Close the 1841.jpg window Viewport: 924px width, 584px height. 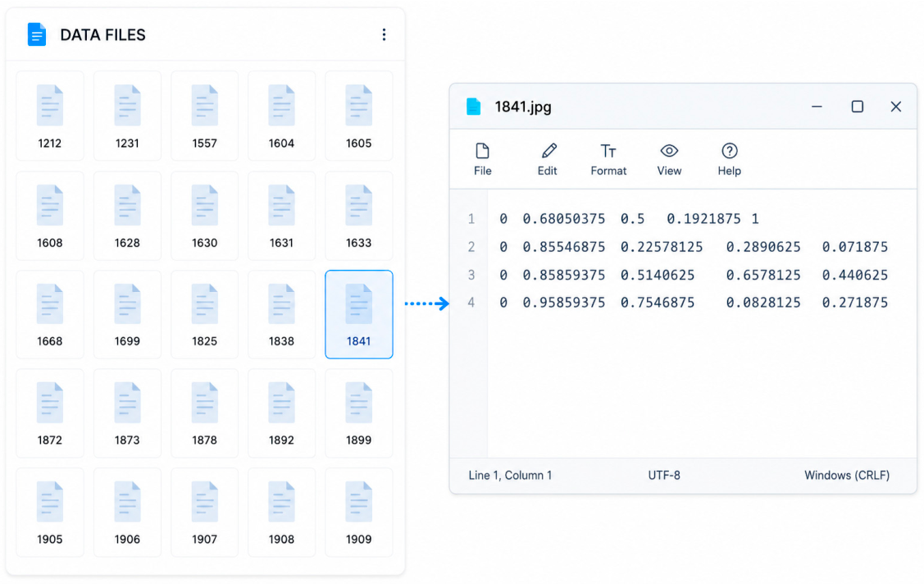[895, 107]
